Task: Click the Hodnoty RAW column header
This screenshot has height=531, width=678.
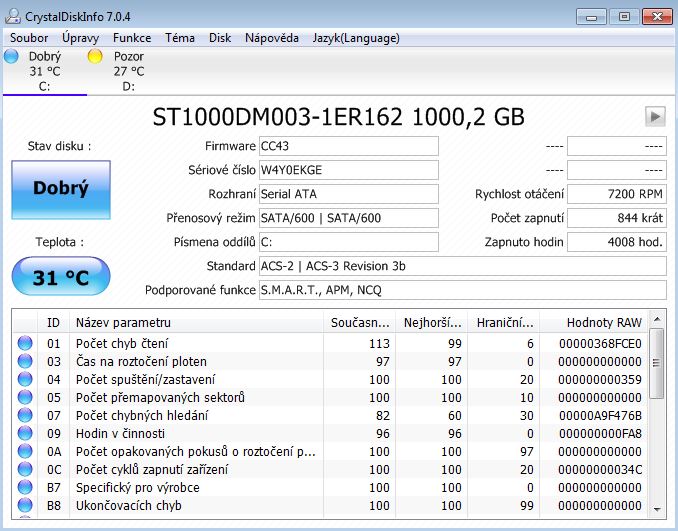Action: pyautogui.click(x=603, y=322)
